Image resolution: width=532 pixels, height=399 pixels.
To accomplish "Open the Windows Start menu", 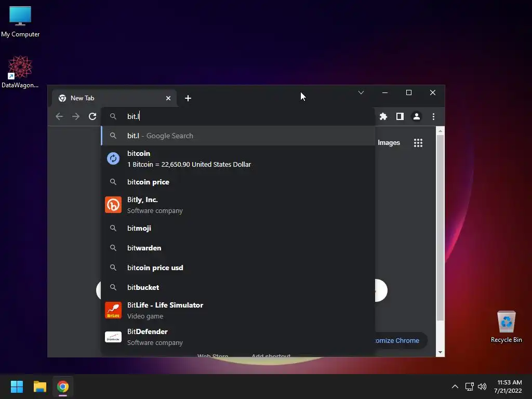I will pyautogui.click(x=17, y=387).
